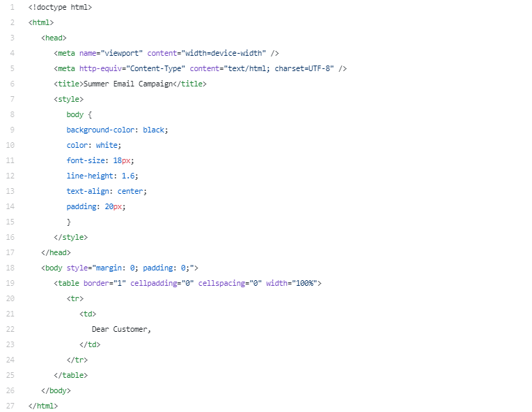This screenshot has width=532, height=412.
Task: Click the closing body tag
Action: [x=56, y=390]
